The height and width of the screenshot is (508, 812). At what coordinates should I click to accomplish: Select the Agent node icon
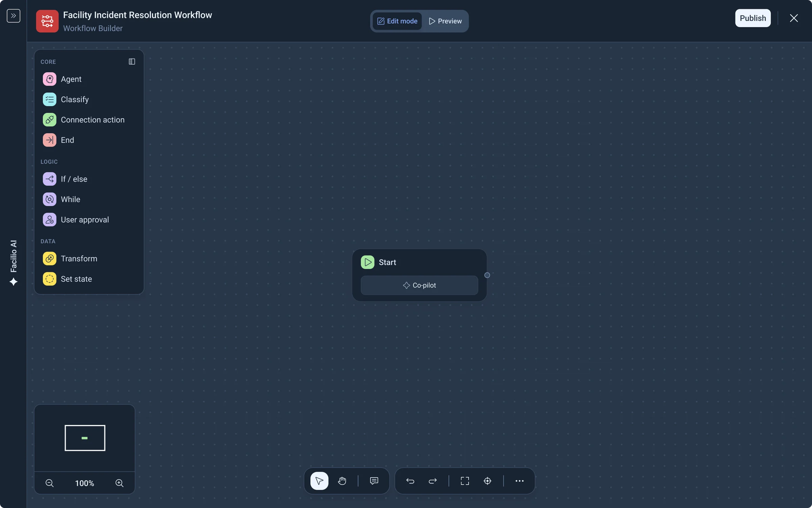50,79
